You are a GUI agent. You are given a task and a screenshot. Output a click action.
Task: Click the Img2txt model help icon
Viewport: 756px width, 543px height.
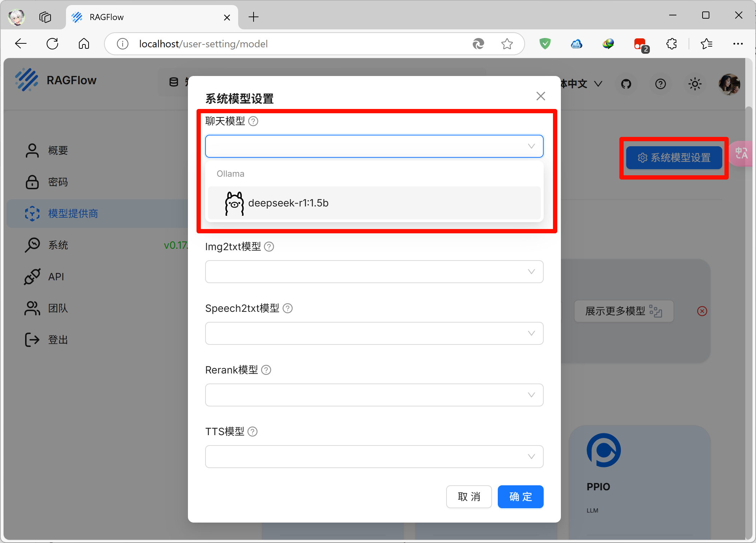pyautogui.click(x=269, y=247)
